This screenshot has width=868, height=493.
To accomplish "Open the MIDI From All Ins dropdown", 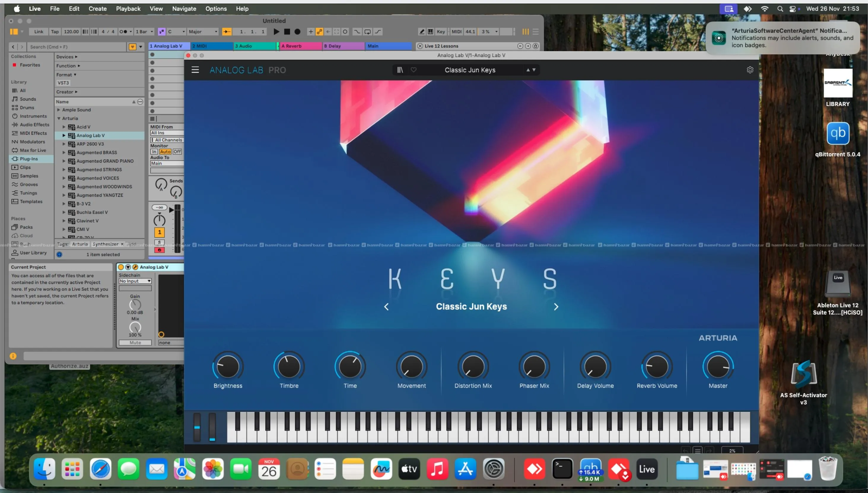I will (167, 133).
